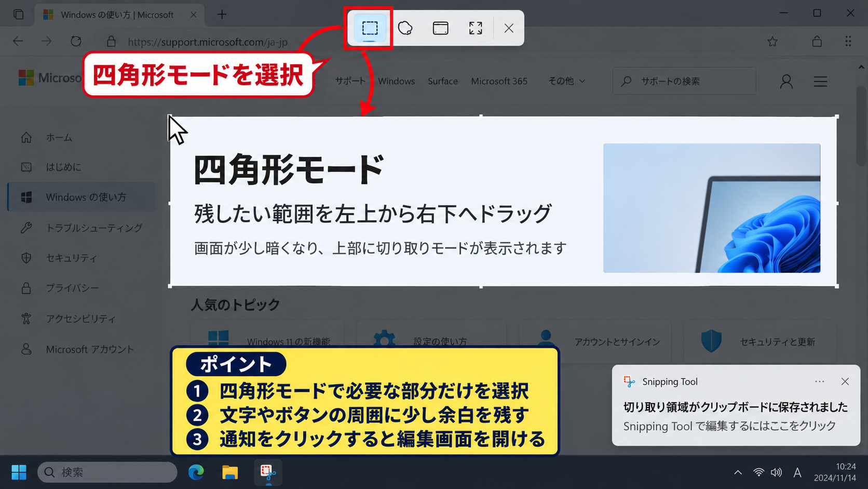Open the account sign-in icon
This screenshot has height=489, width=868.
(786, 82)
